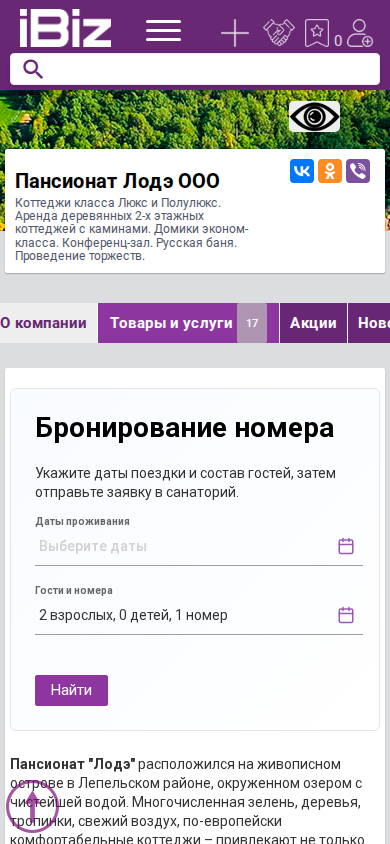Click calendar icon for Даты проживания

click(346, 546)
